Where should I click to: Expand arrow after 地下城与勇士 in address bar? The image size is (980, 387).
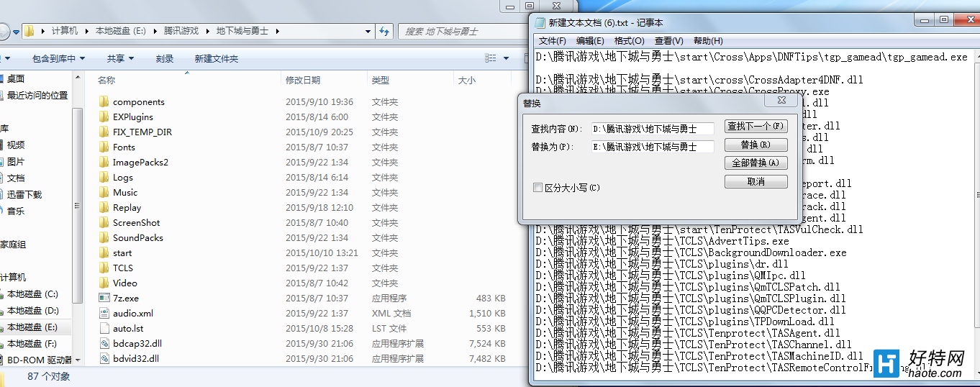coord(276,31)
